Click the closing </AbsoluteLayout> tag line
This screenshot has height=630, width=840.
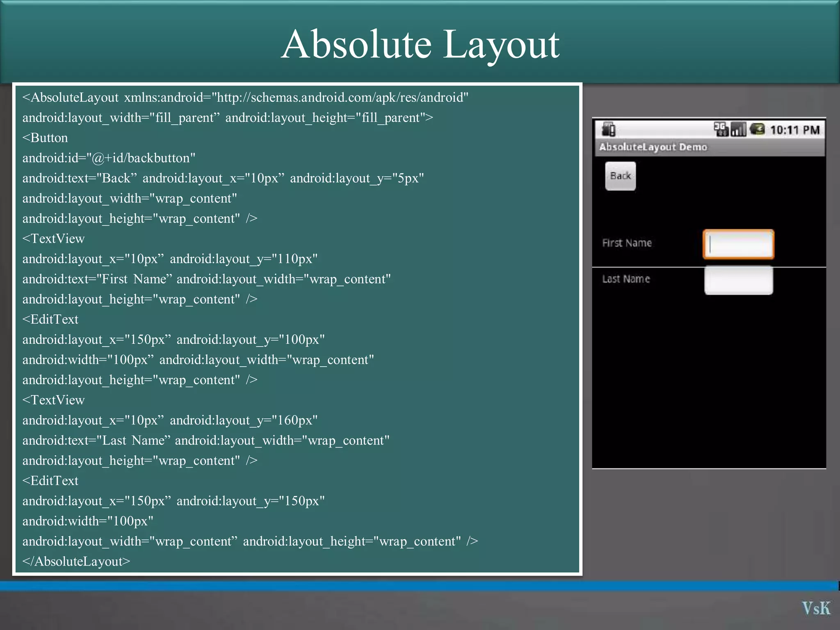point(76,562)
